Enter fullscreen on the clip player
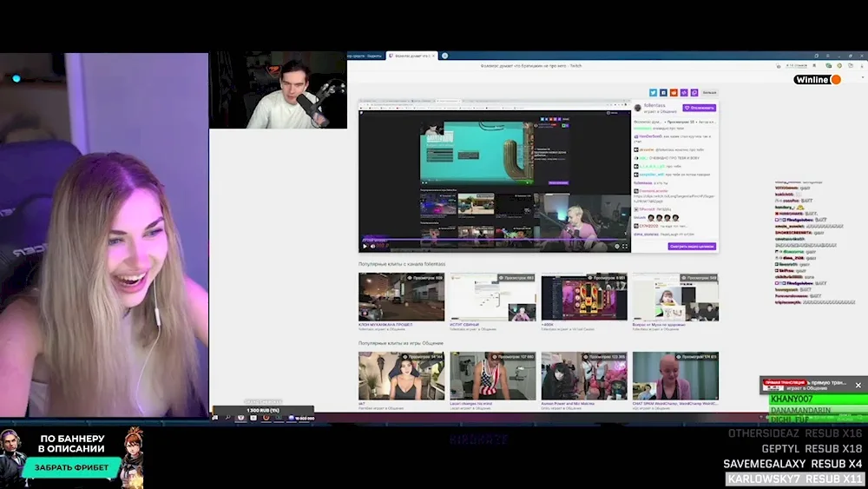868x489 pixels. pos(625,247)
